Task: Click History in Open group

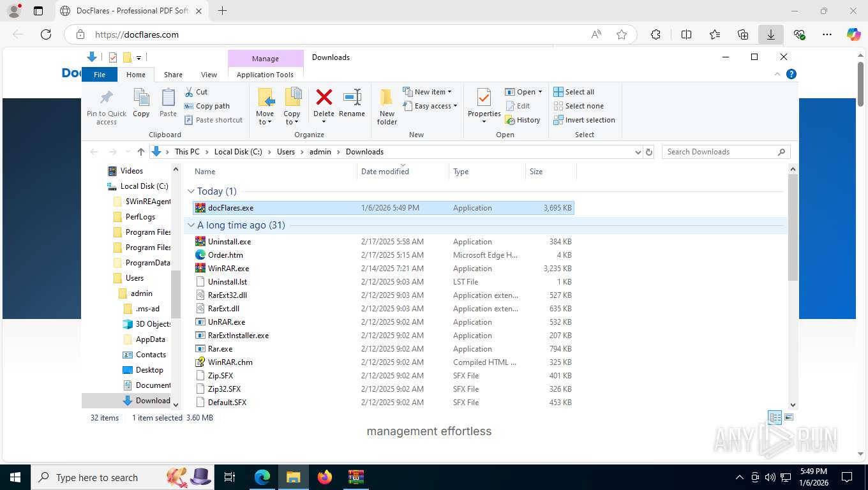Action: click(x=523, y=120)
